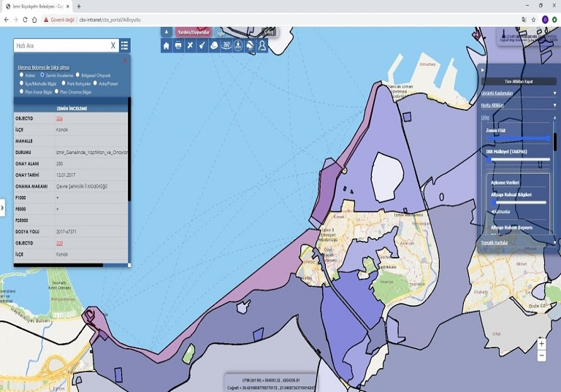Click the home icon in map toolbar
The width and height of the screenshot is (561, 392).
[167, 45]
